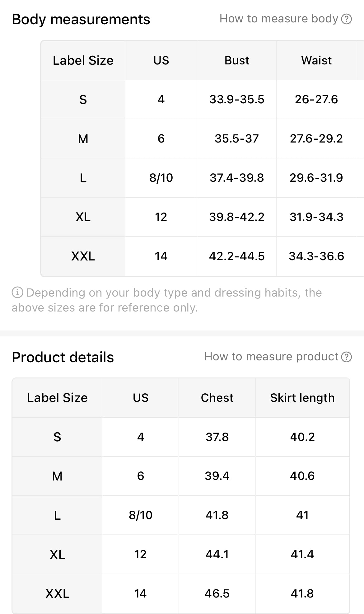This screenshot has height=614, width=364.
Task: Click the 'Product details' heading
Action: coord(63,357)
